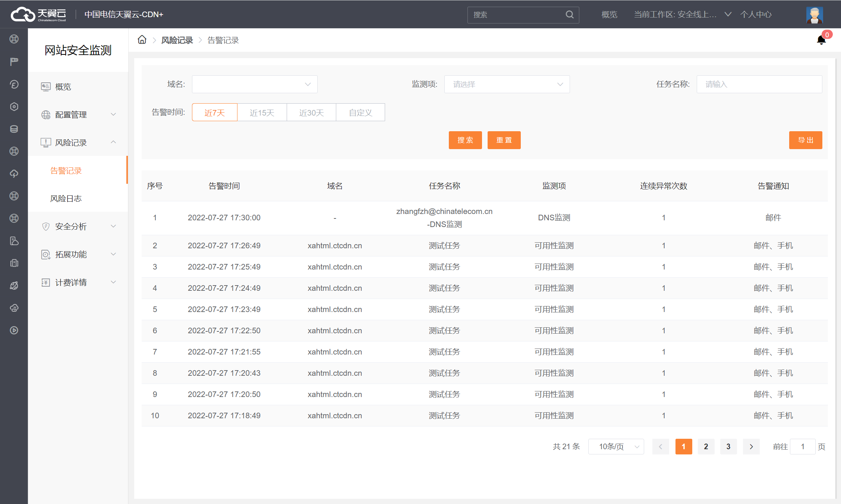
Task: Open the 域名 dropdown
Action: pos(255,84)
